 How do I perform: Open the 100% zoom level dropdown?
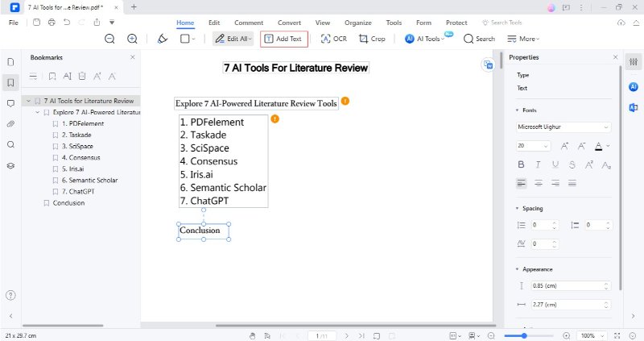(x=592, y=335)
